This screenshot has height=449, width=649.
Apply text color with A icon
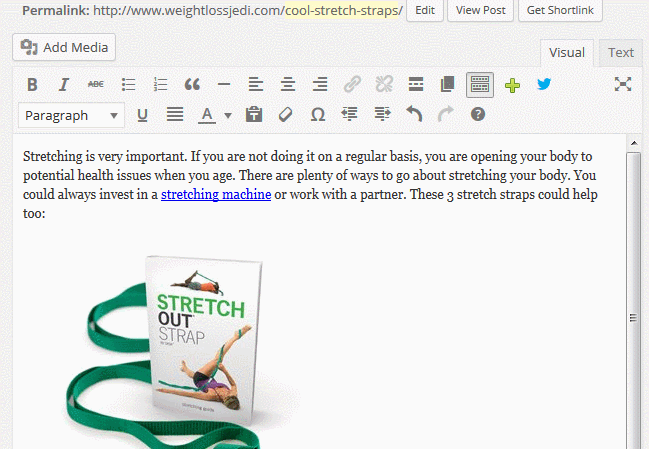point(207,115)
